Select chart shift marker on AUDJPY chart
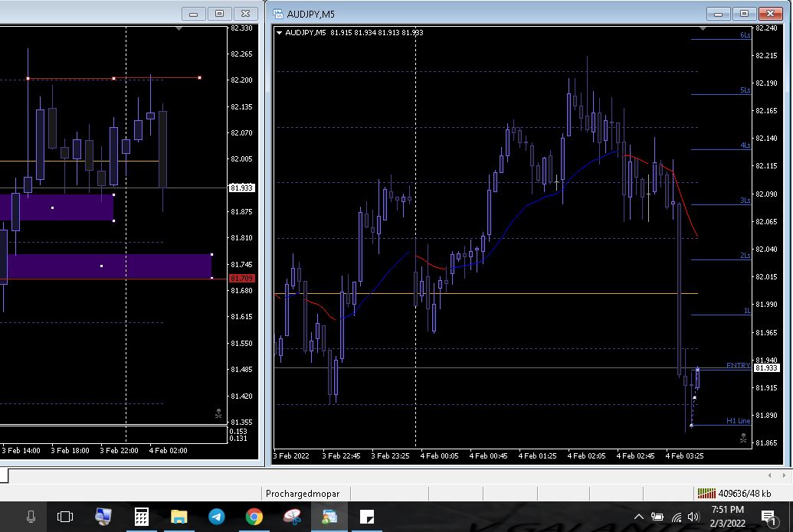Viewport: 793px width, 532px height. click(703, 29)
